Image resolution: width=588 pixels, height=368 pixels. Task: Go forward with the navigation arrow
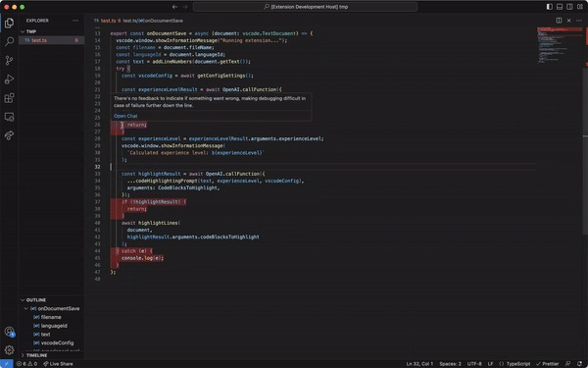[185, 7]
